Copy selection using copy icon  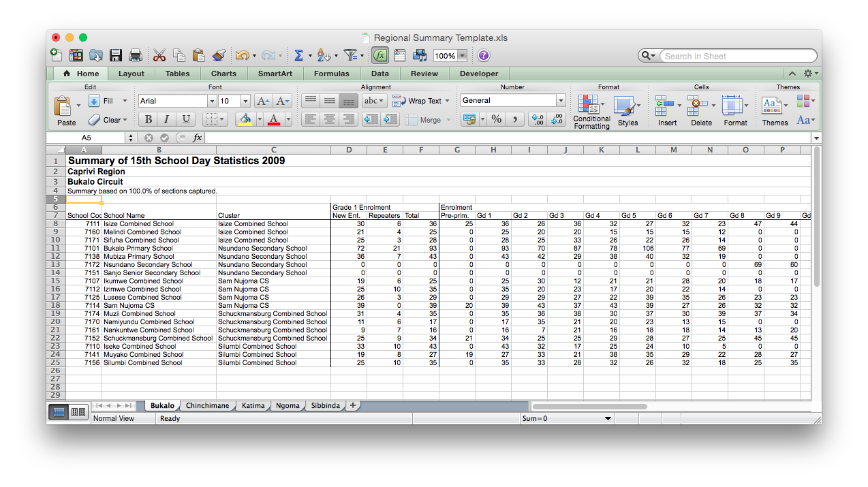pos(179,55)
